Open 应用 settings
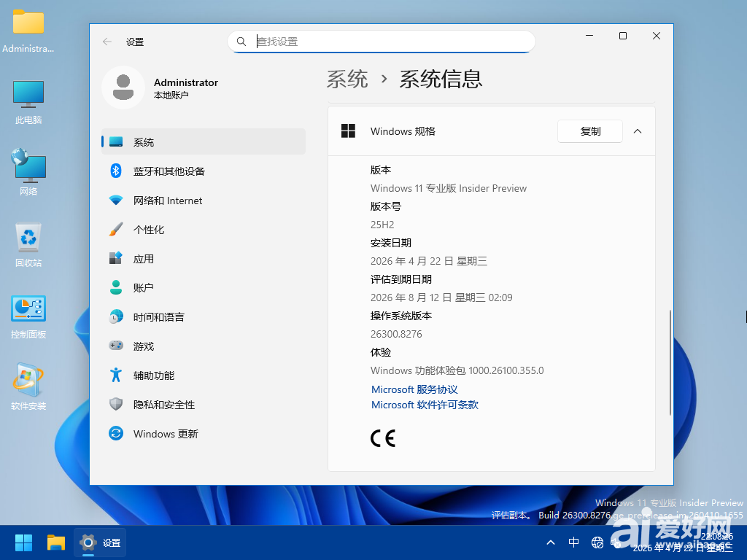This screenshot has height=560, width=747. [204, 259]
